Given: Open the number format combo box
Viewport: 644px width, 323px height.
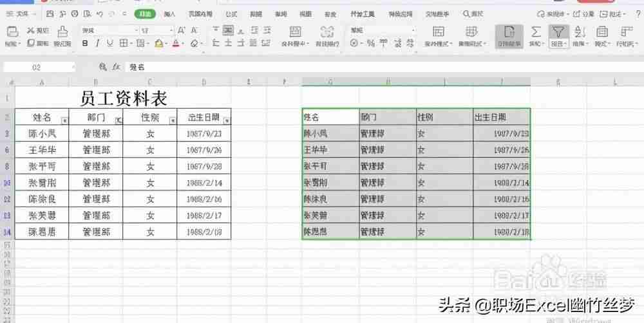Looking at the screenshot, I should pyautogui.click(x=383, y=30).
